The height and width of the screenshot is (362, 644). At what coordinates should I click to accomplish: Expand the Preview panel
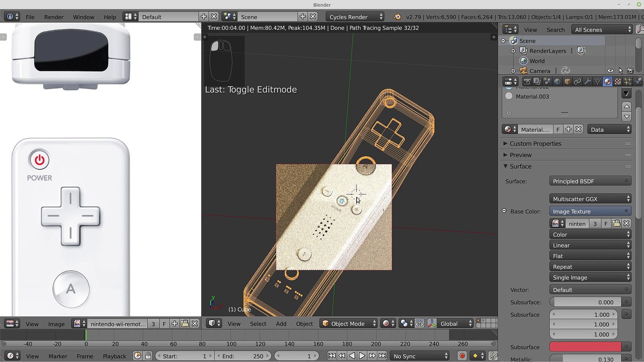520,155
